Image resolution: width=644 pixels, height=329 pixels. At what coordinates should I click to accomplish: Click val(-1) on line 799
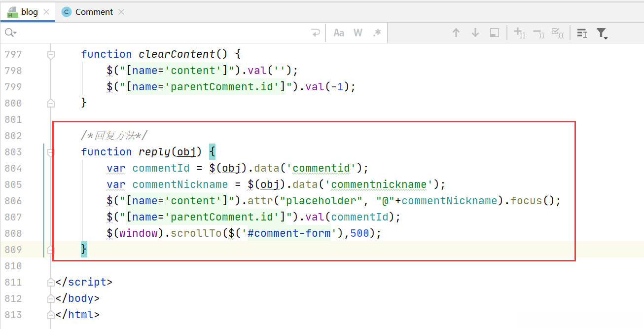[x=328, y=87]
